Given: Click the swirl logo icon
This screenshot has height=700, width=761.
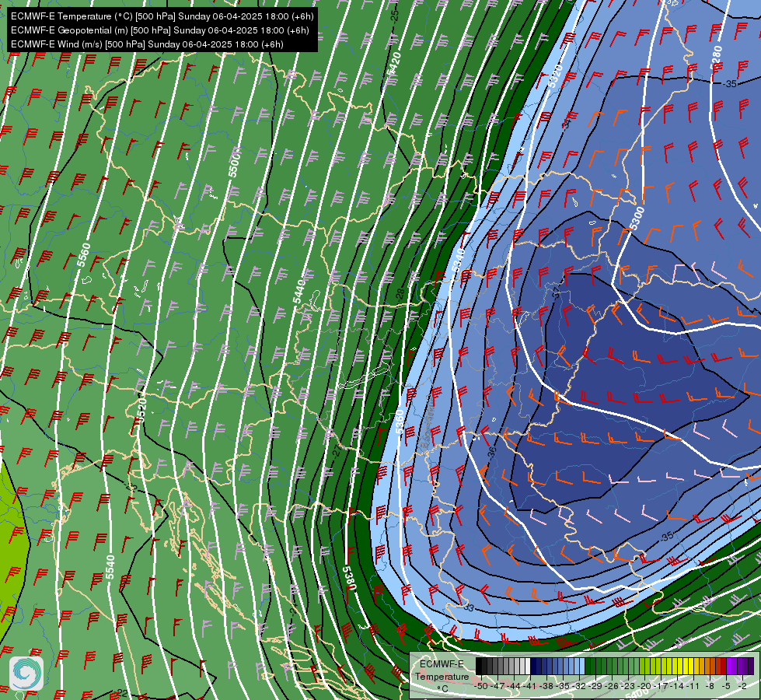Looking at the screenshot, I should click(x=26, y=674).
